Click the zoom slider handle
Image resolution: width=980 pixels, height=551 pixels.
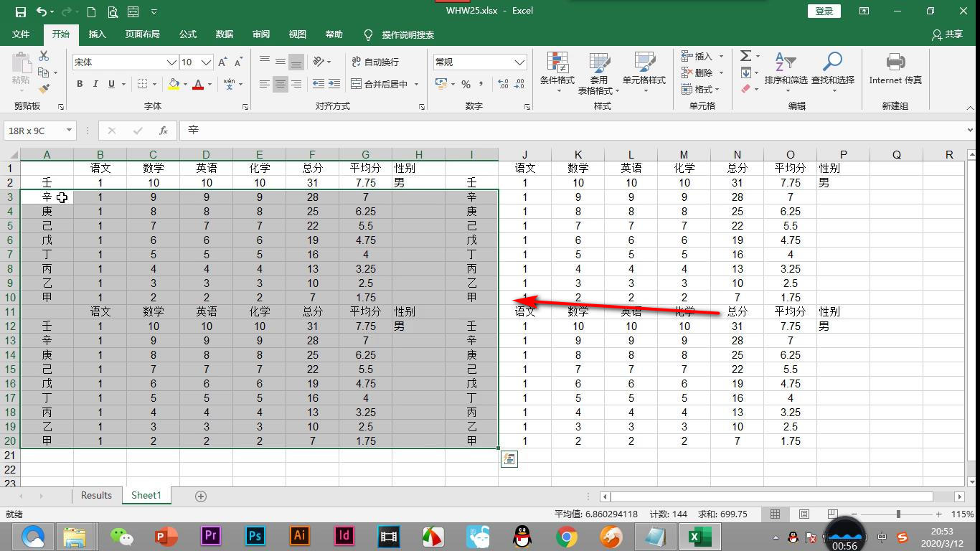[x=898, y=514]
